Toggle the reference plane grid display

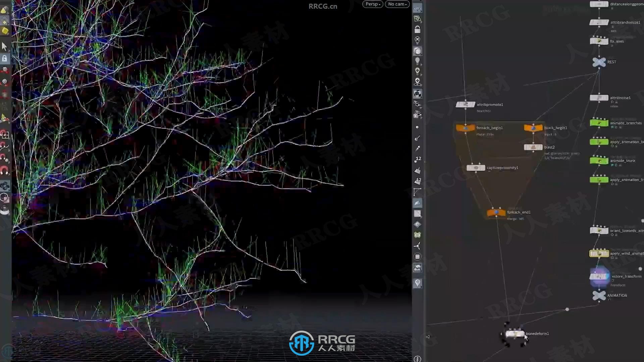click(417, 9)
